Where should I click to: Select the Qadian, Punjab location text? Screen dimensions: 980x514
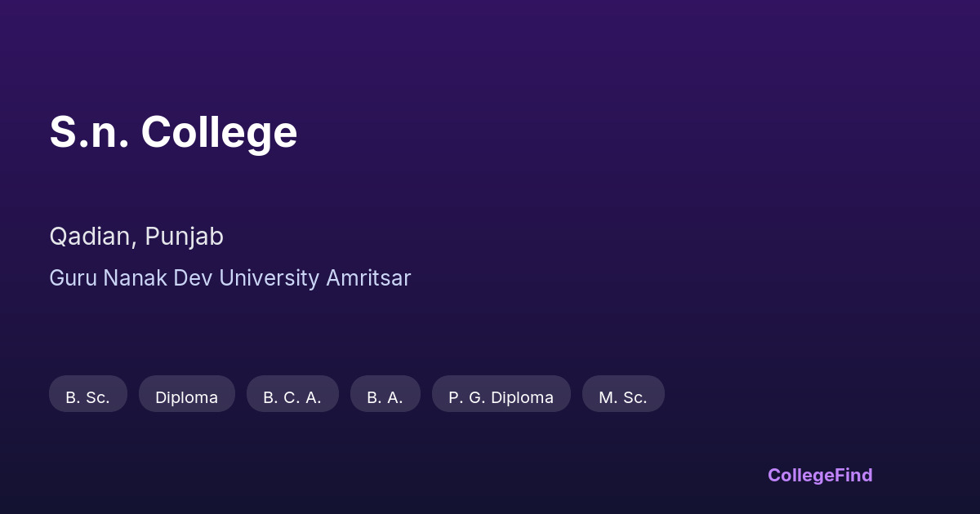click(136, 237)
